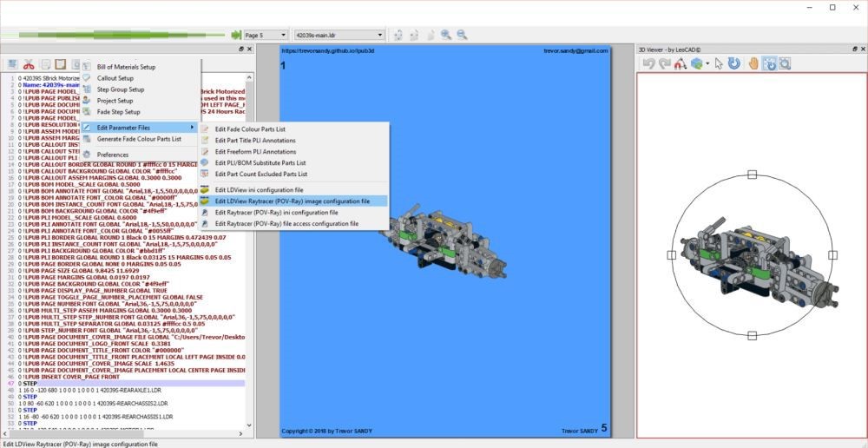
Task: Click the zoom out magnifier icon
Action: pyautogui.click(x=462, y=35)
